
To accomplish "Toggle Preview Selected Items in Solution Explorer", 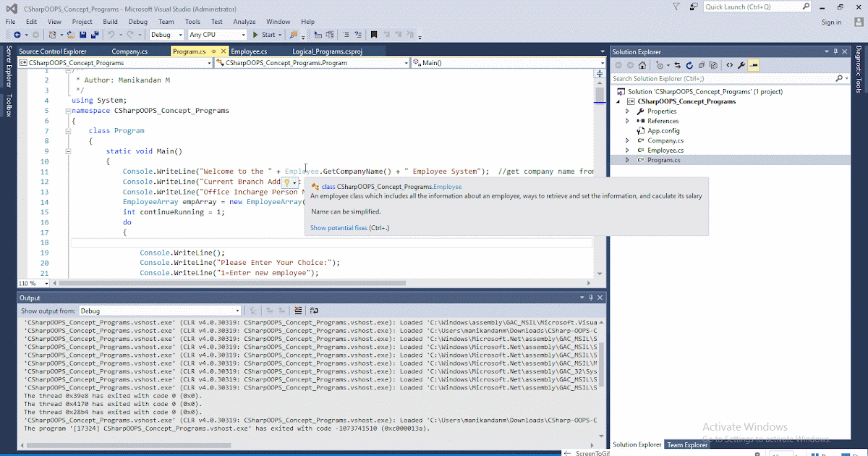I will click(x=754, y=65).
